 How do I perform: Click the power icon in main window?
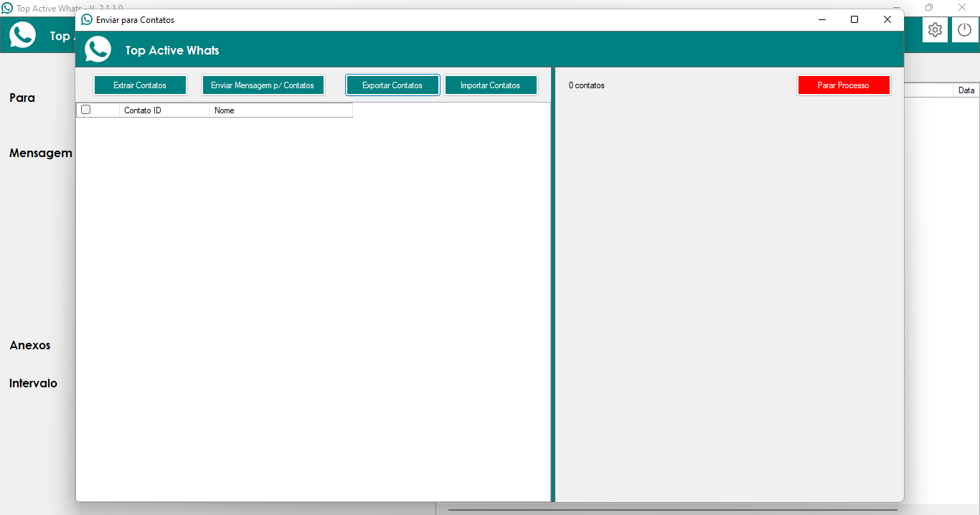[x=965, y=30]
